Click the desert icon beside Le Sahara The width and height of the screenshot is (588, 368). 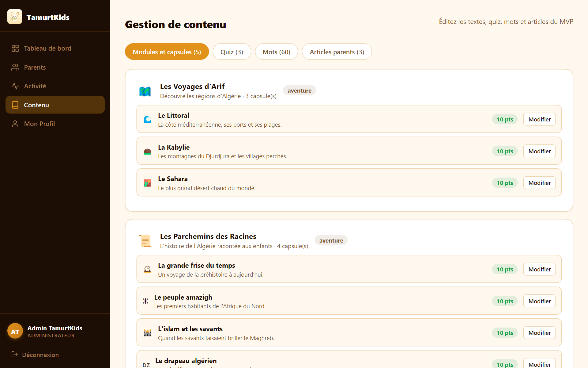click(147, 183)
